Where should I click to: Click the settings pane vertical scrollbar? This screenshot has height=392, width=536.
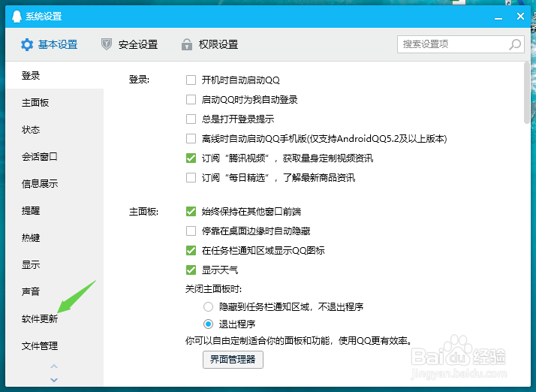(x=527, y=92)
